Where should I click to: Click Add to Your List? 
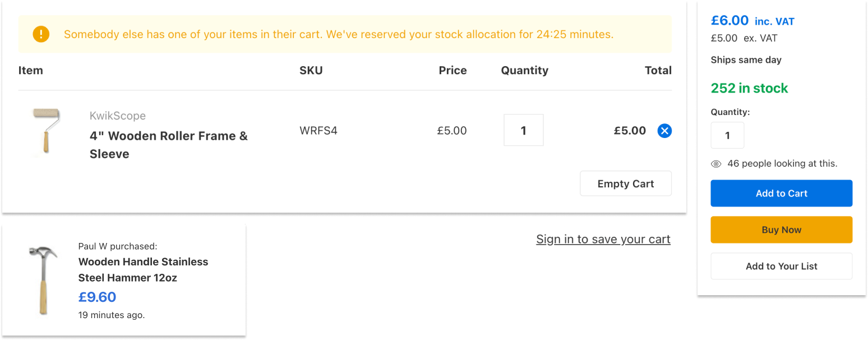tap(782, 266)
